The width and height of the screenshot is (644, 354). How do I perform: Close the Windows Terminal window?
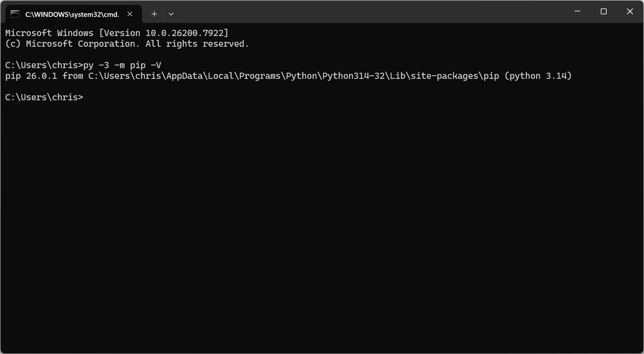coord(630,11)
